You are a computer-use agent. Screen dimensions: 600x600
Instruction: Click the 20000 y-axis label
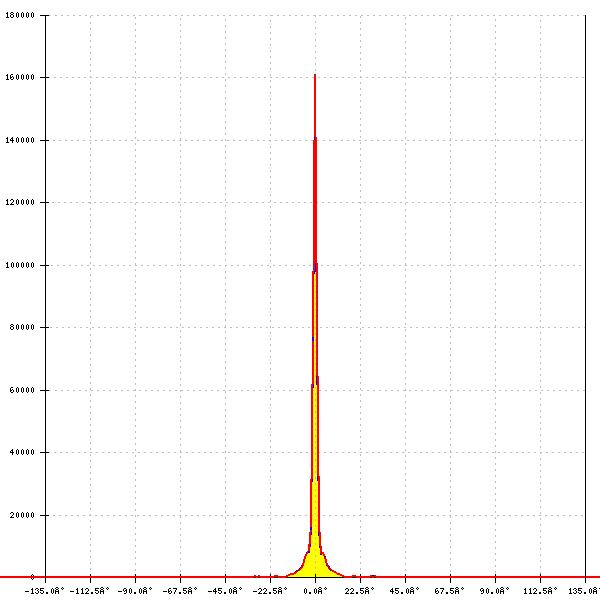pos(22,515)
